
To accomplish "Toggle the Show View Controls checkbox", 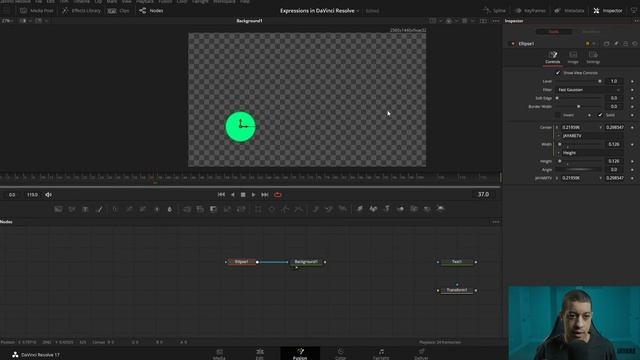I will click(x=558, y=73).
